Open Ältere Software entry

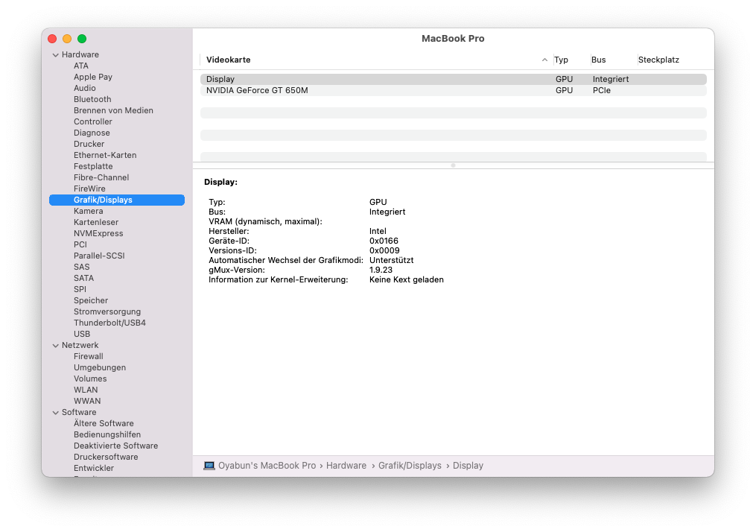pyautogui.click(x=104, y=423)
